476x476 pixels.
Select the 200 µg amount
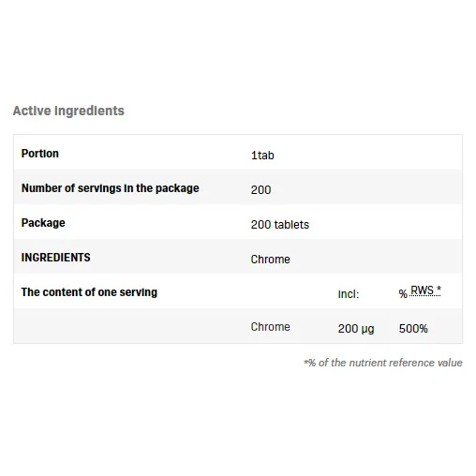click(x=356, y=329)
